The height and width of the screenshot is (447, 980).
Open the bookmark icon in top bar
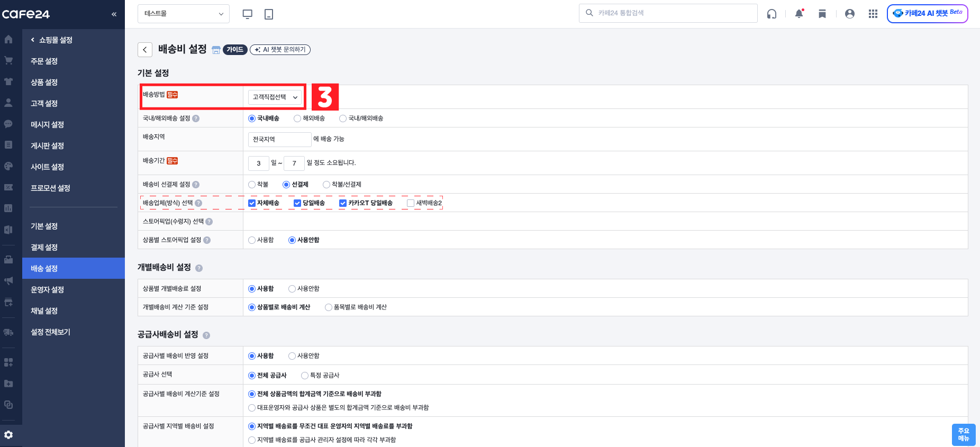tap(822, 14)
